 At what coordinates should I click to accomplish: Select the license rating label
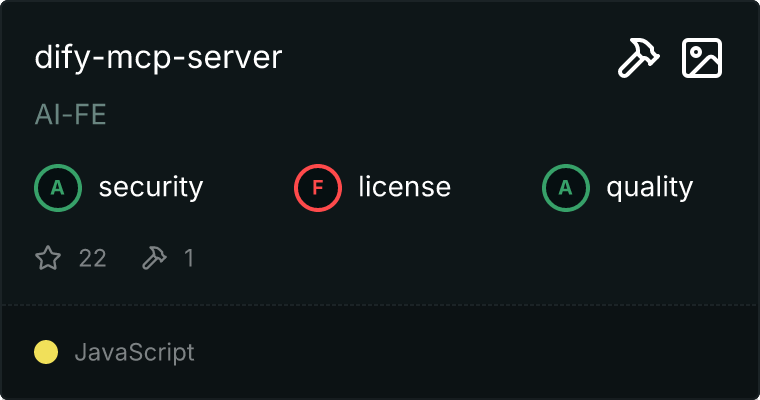(x=404, y=187)
